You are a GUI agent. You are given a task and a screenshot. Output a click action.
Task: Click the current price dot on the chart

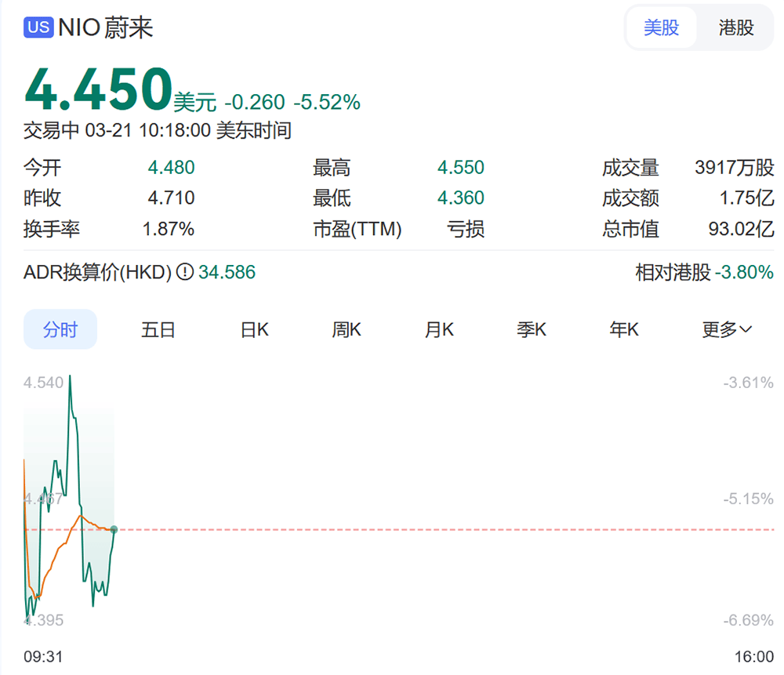[x=114, y=529]
